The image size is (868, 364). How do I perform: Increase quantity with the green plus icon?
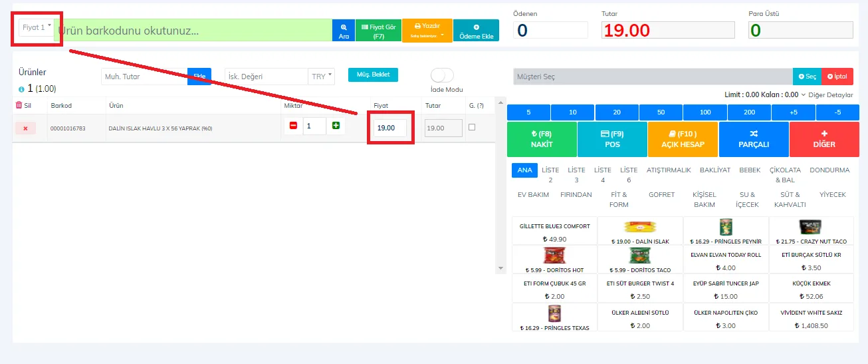(336, 125)
